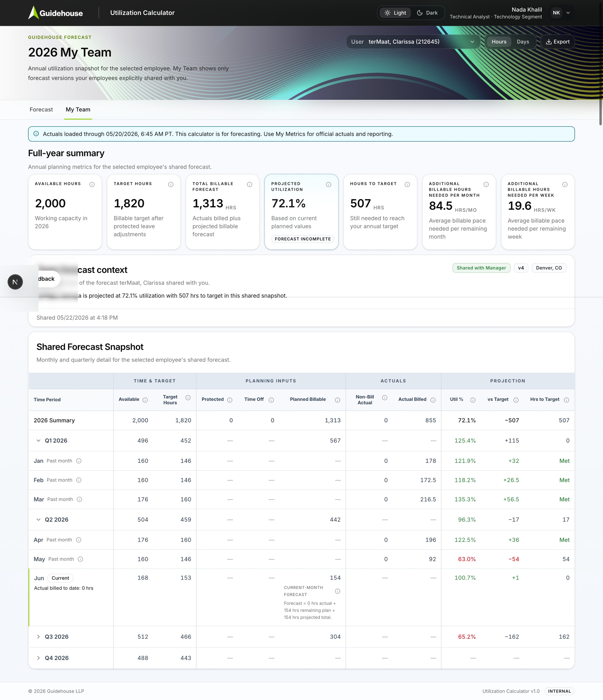Select the My Team tab
This screenshot has height=700, width=603.
[78, 110]
